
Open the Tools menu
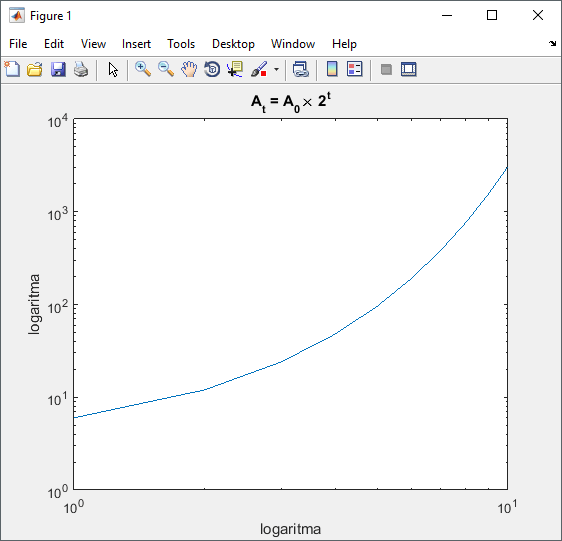coord(181,44)
